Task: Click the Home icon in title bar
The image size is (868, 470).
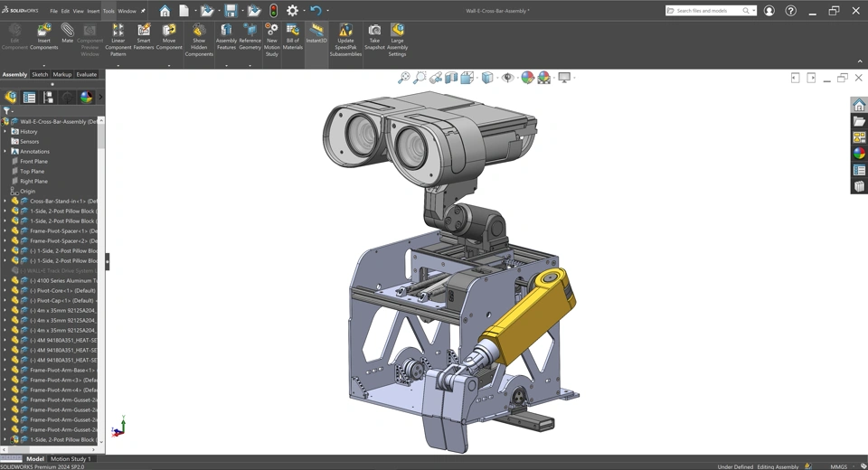Action: pyautogui.click(x=165, y=11)
